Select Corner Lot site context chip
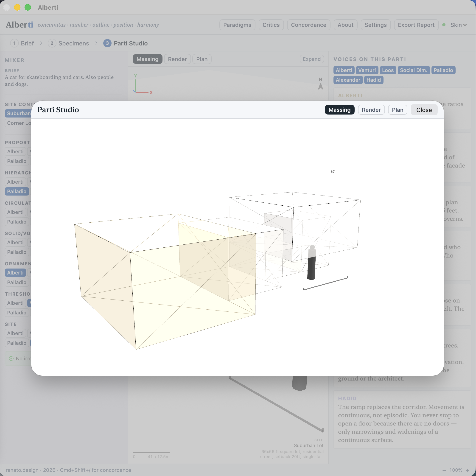Screen dimensions: 476x476 (18, 123)
